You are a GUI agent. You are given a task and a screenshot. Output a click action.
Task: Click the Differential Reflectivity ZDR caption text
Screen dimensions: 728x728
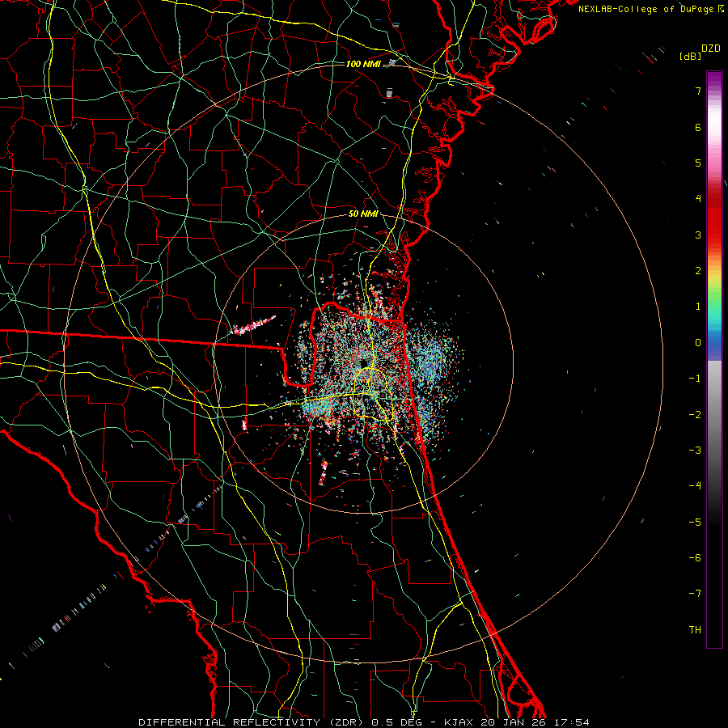[252, 722]
